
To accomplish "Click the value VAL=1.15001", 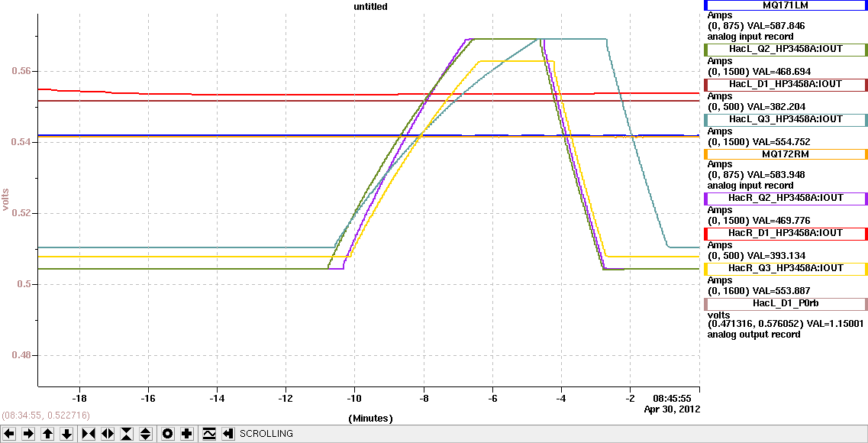I will (x=834, y=325).
